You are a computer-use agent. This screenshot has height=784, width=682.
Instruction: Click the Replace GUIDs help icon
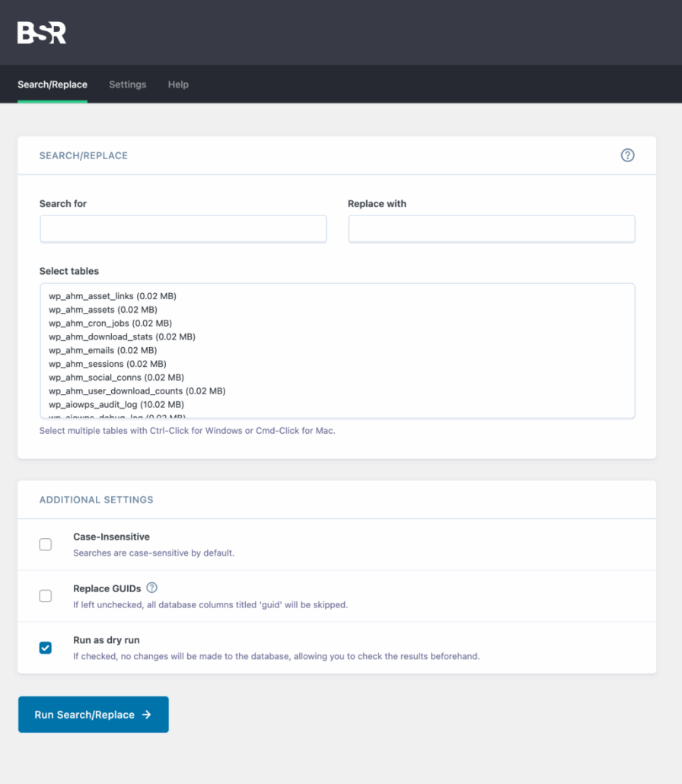click(151, 588)
